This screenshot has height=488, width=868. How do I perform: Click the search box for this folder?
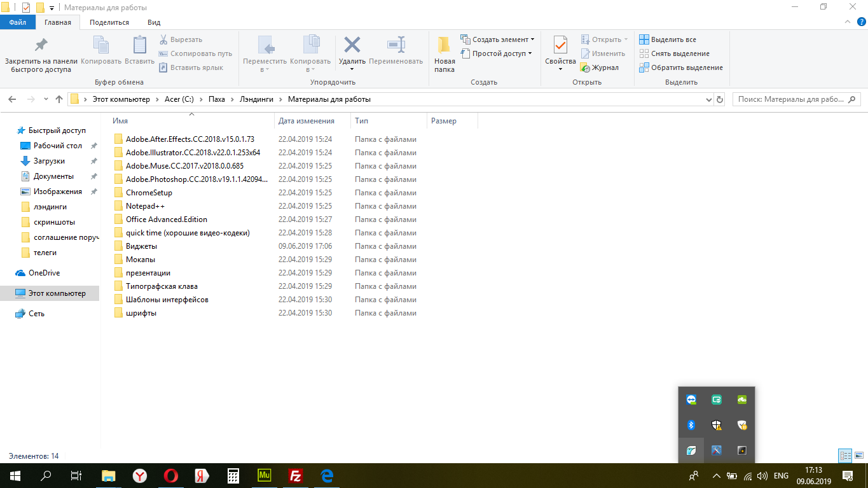(x=796, y=99)
